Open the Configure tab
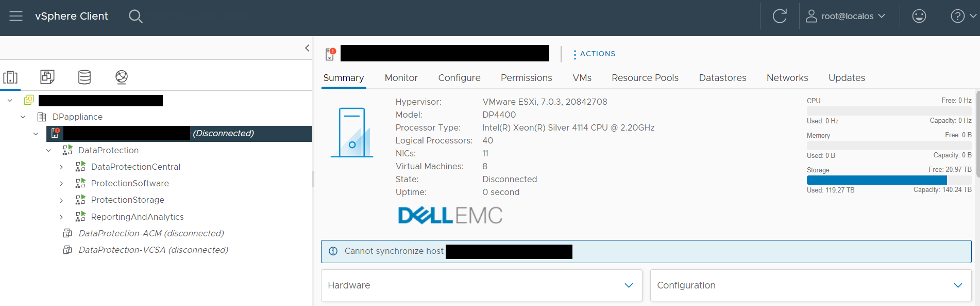980x306 pixels. [x=459, y=78]
